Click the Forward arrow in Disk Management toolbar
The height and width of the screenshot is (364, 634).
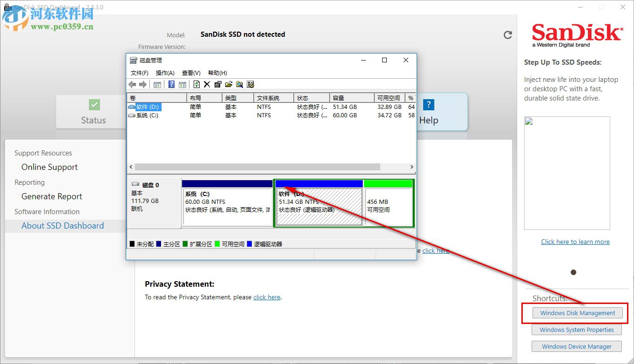point(143,84)
